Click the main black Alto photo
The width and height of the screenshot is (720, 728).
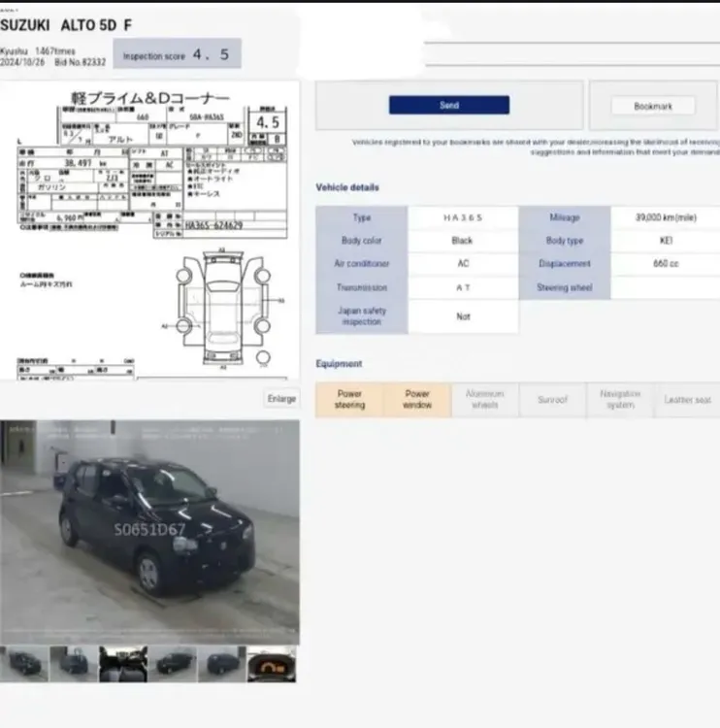tap(149, 532)
